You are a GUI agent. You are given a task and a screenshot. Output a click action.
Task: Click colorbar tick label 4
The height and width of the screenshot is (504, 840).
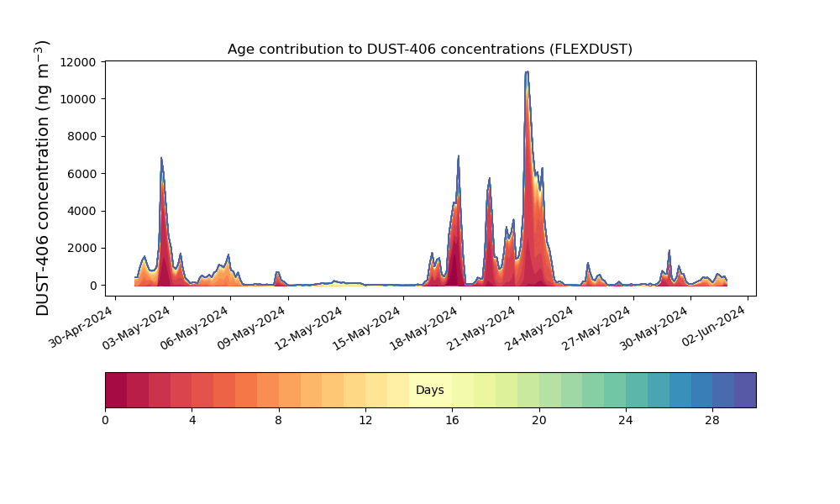tap(192, 421)
